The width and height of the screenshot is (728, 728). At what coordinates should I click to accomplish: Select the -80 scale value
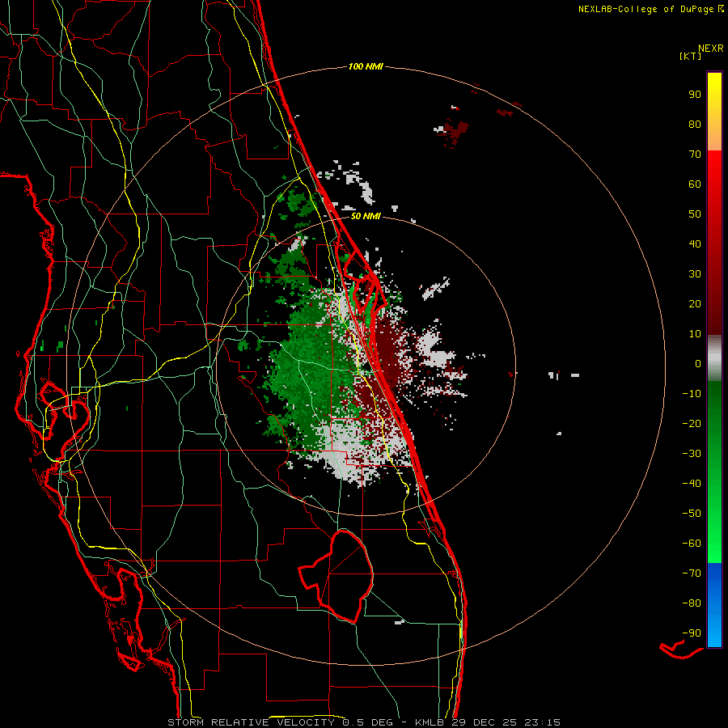click(x=692, y=603)
